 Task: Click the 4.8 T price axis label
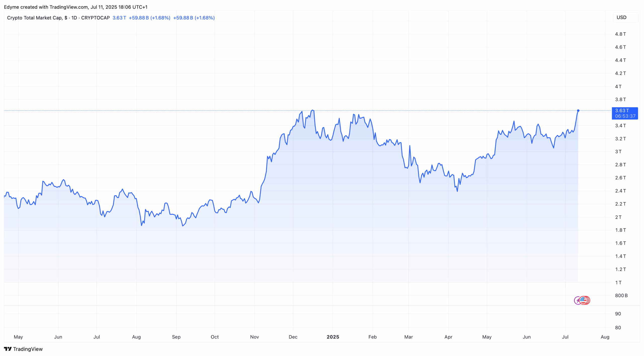(x=620, y=34)
